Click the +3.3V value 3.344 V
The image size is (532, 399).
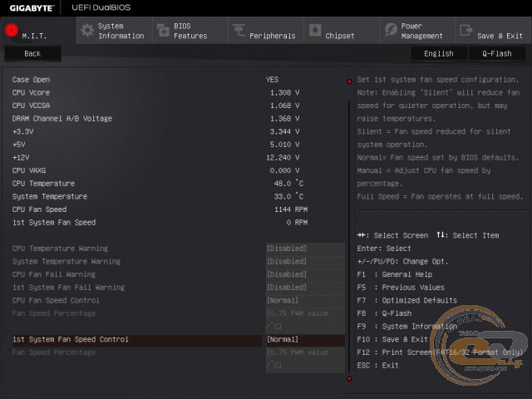(x=284, y=131)
